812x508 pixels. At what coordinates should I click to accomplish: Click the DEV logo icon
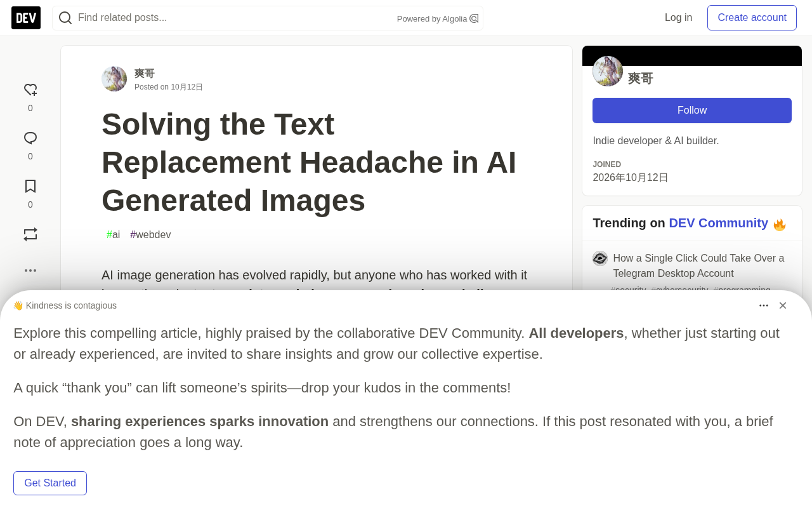(x=26, y=18)
